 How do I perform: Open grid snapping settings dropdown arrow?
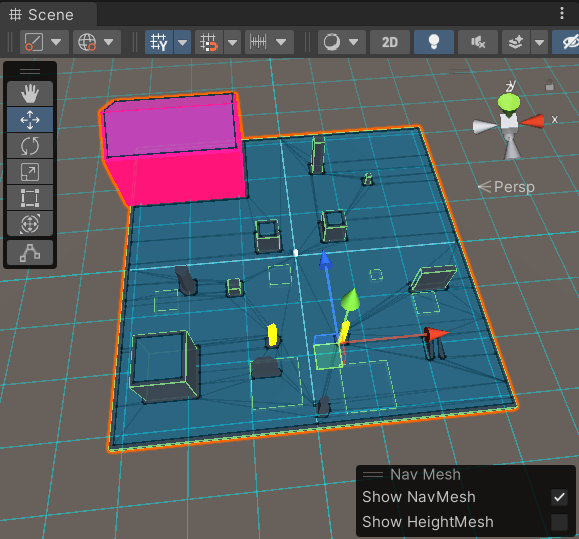pyautogui.click(x=232, y=42)
